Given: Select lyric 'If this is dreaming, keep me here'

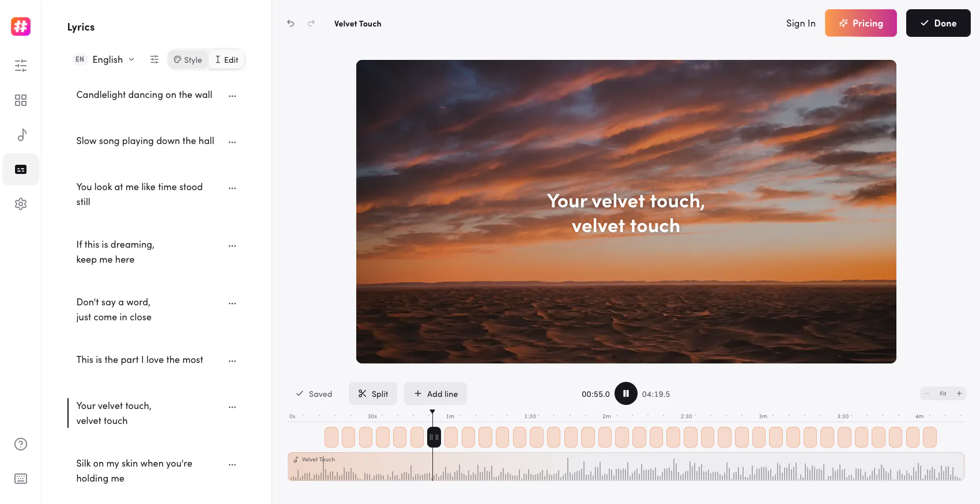Looking at the screenshot, I should point(115,252).
